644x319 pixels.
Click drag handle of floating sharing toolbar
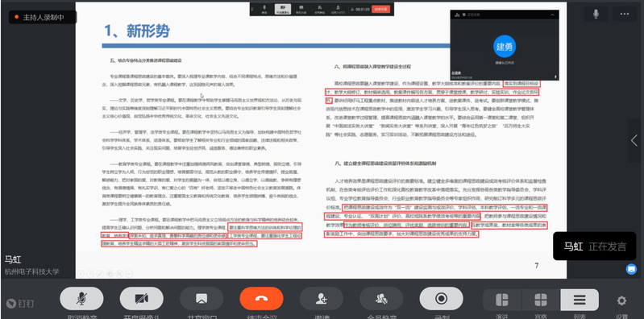coord(252,9)
